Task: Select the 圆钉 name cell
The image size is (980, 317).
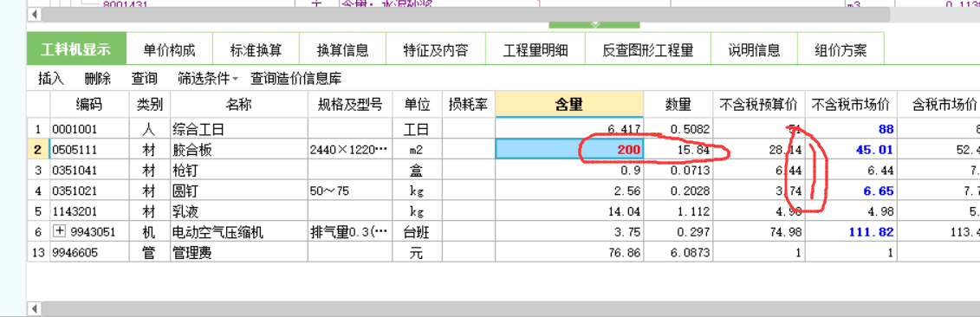Action: [x=239, y=191]
